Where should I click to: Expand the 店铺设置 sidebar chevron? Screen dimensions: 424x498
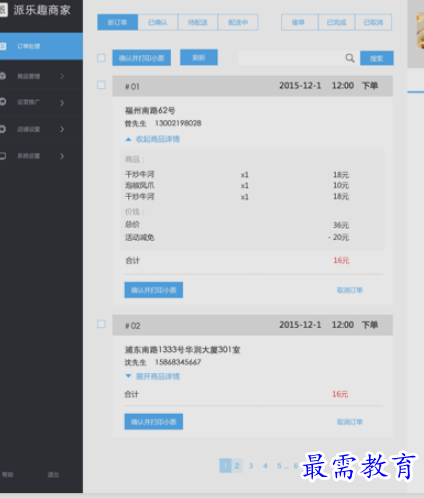click(x=62, y=129)
